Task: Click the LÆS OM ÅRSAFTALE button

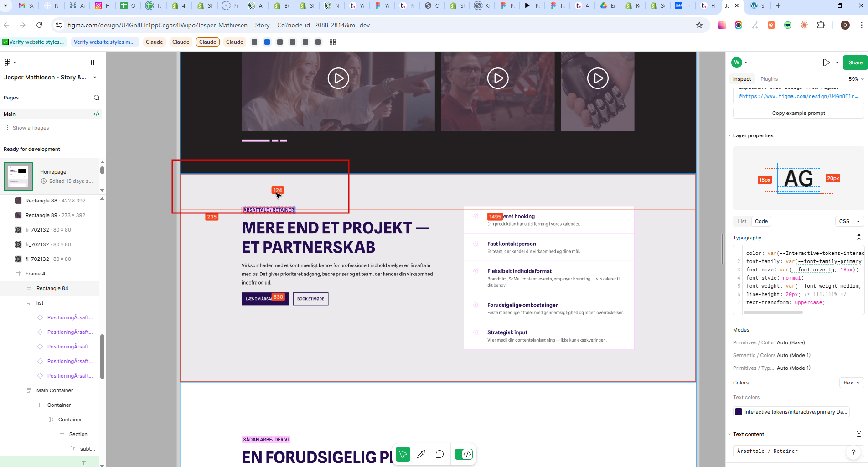Action: [x=265, y=299]
